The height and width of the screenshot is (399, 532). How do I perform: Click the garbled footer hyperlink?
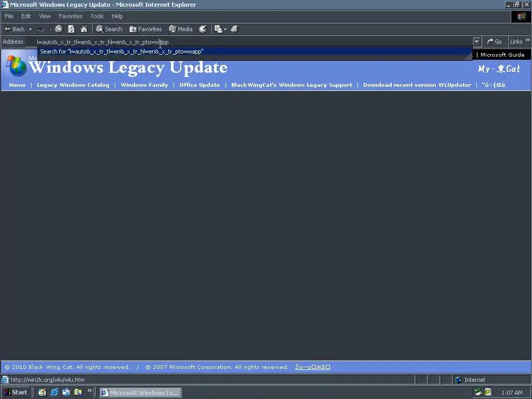click(x=312, y=367)
